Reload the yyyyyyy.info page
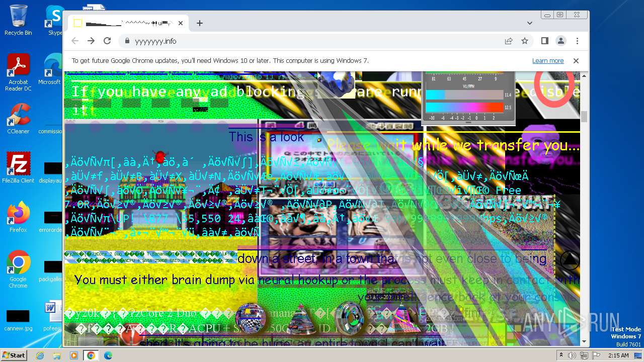This screenshot has height=362, width=644. pyautogui.click(x=107, y=41)
